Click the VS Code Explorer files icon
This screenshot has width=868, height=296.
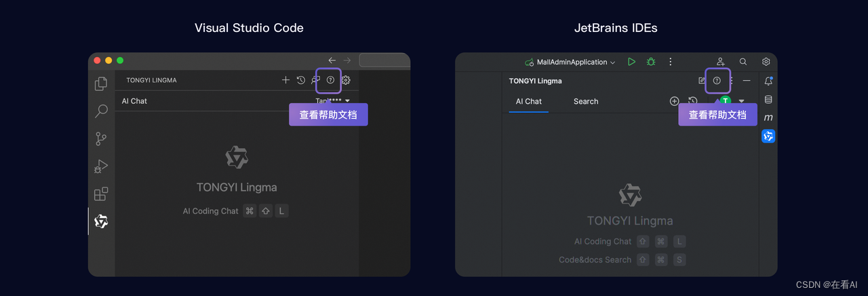pyautogui.click(x=101, y=84)
